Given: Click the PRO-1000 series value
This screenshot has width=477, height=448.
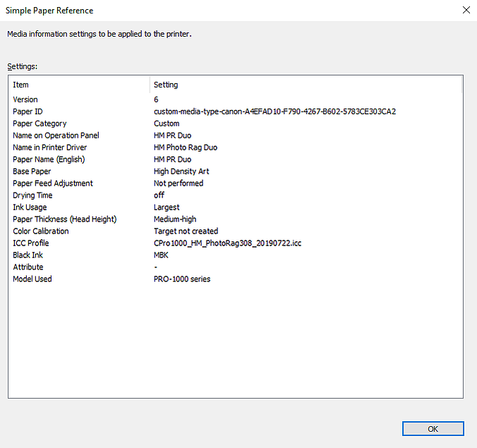Looking at the screenshot, I should pos(182,279).
